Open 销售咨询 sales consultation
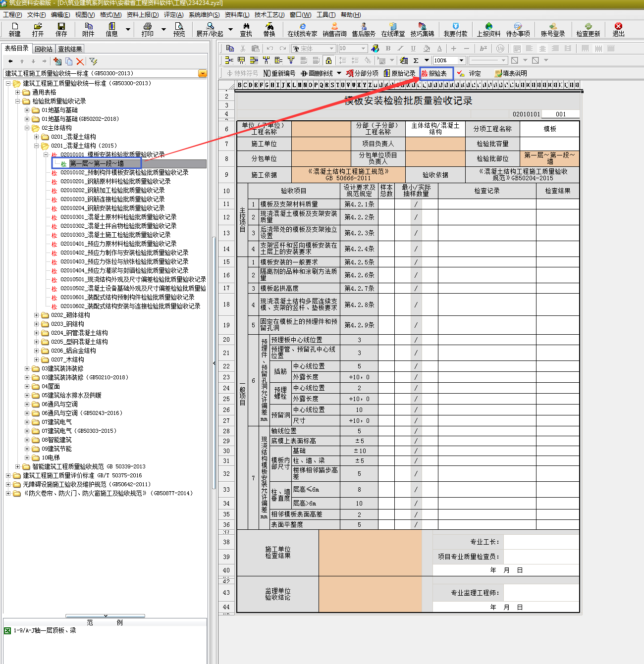The image size is (644, 664). (x=334, y=30)
